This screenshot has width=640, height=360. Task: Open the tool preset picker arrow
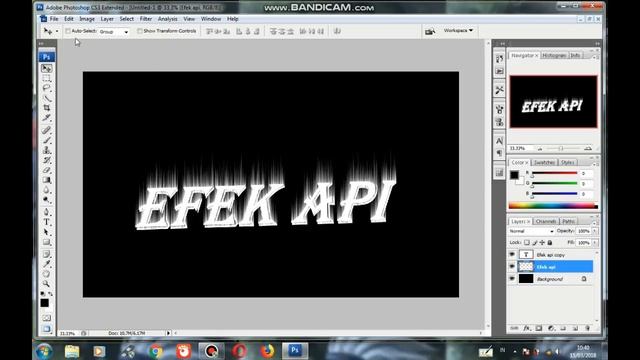pyautogui.click(x=57, y=31)
